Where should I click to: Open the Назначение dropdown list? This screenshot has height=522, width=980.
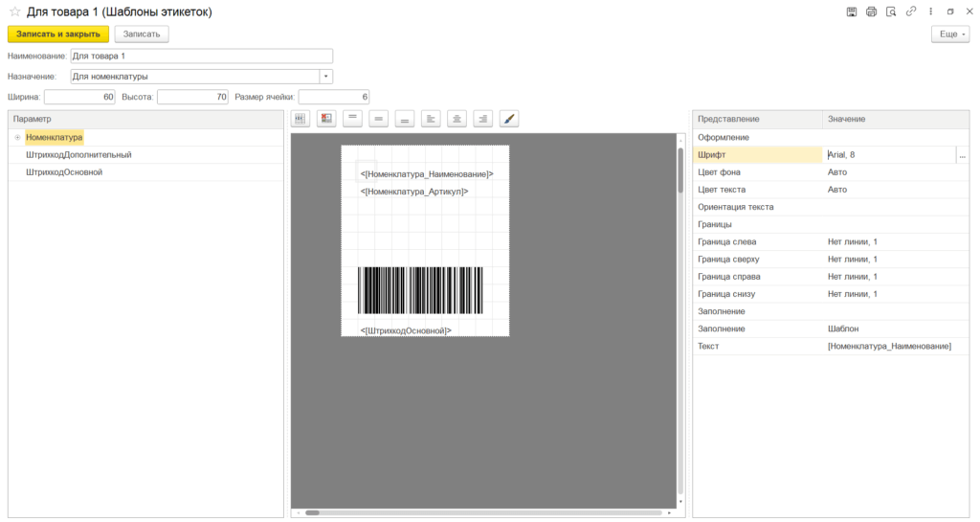(326, 77)
